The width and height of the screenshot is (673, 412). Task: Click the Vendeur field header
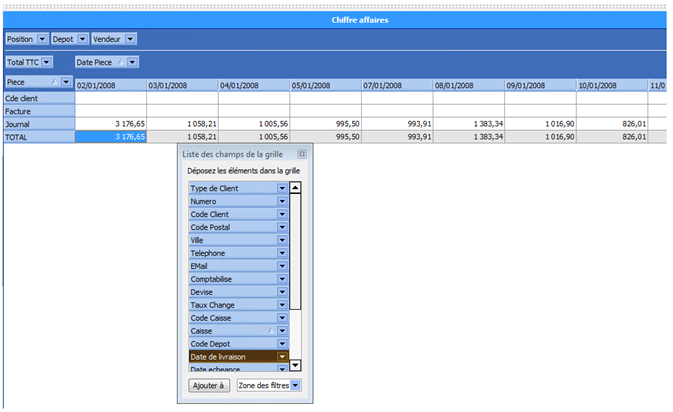point(114,39)
